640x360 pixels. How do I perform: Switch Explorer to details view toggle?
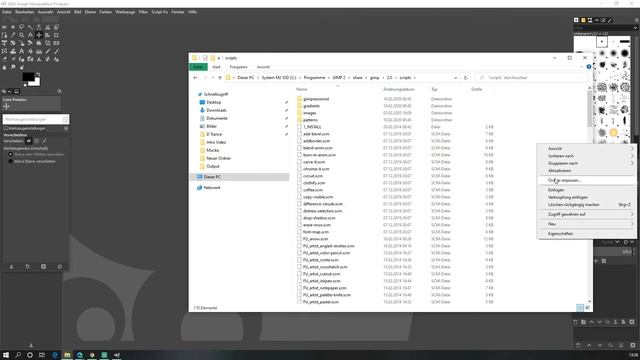pyautogui.click(x=580, y=307)
